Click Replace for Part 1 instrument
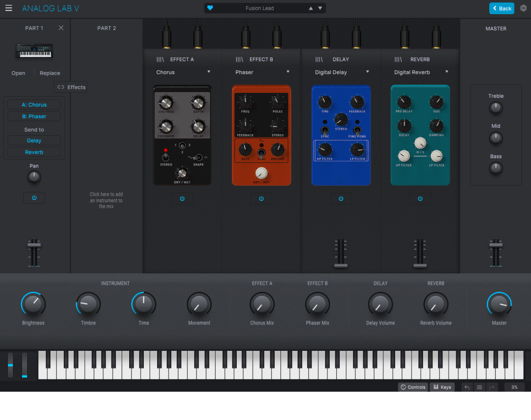This screenshot has height=420, width=531. click(x=50, y=73)
